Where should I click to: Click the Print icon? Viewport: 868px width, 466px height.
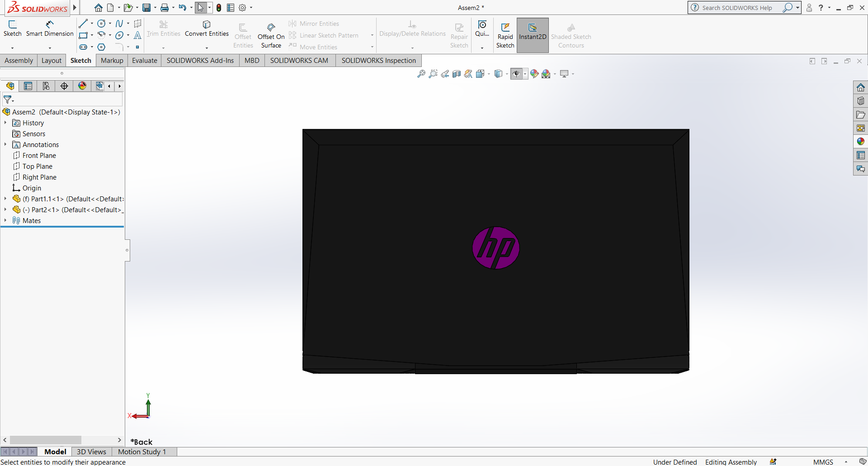(x=165, y=8)
